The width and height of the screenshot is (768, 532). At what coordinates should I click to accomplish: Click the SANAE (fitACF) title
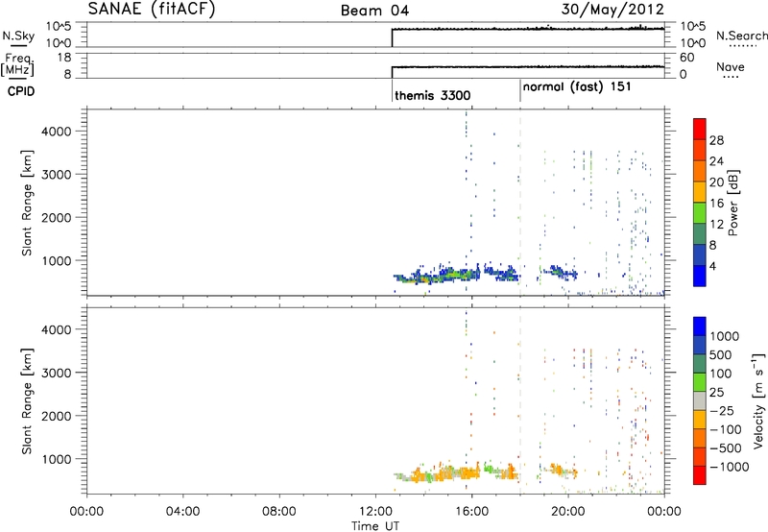pyautogui.click(x=152, y=9)
